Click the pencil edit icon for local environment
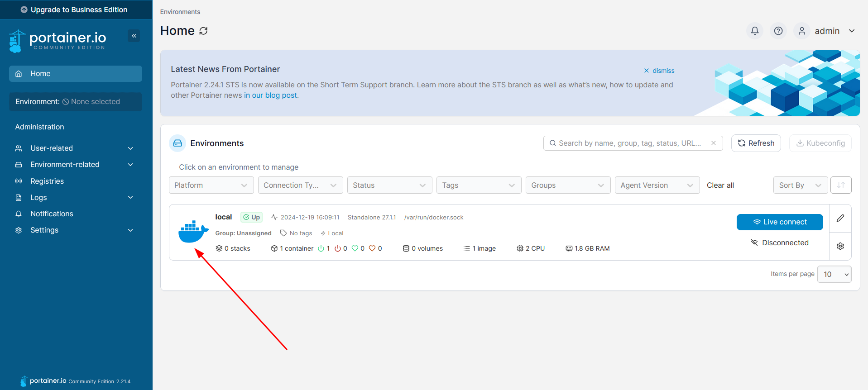868x390 pixels. 840,218
